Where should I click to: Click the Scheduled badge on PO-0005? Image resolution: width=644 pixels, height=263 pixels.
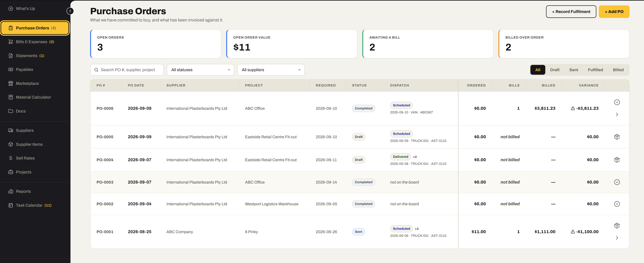click(401, 134)
